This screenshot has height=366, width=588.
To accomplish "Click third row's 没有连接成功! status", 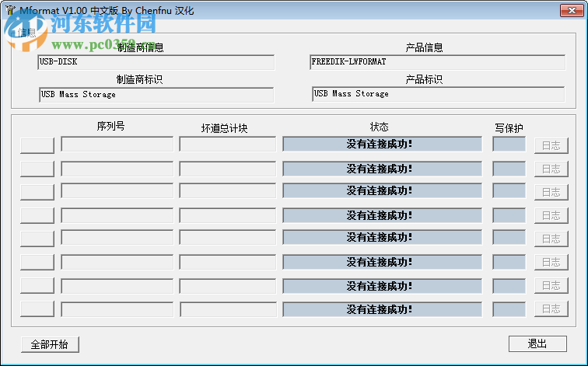I will coord(382,190).
